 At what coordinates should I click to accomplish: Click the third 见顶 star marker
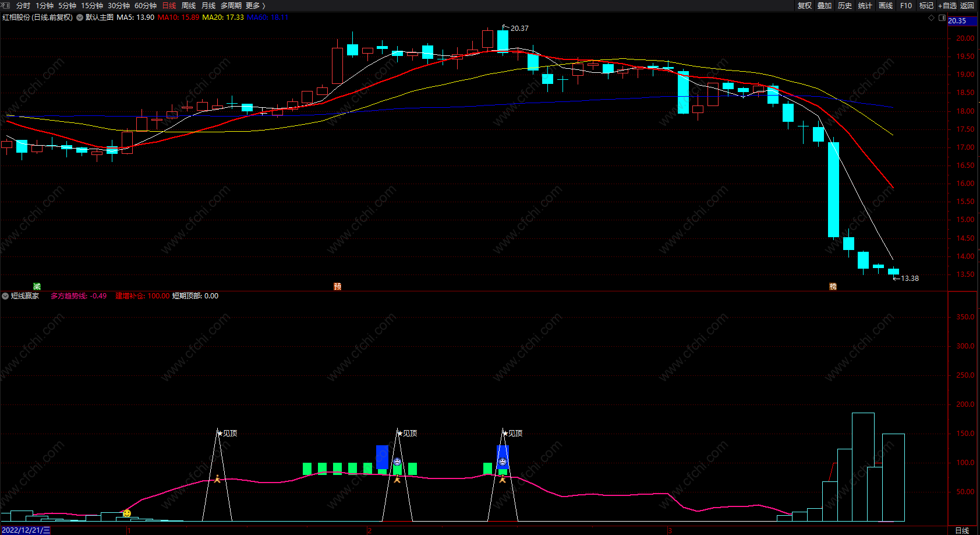pyautogui.click(x=512, y=433)
